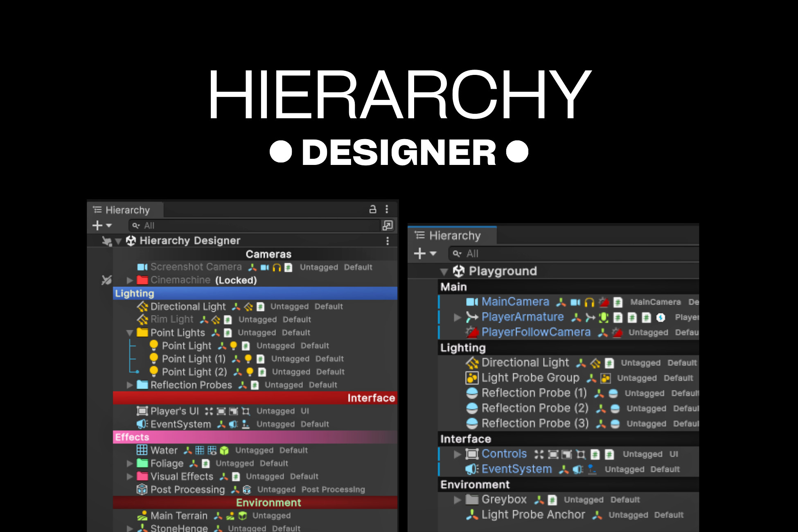The image size is (798, 532).
Task: Click the MainCamera camera icon in Playground
Action: point(472,302)
